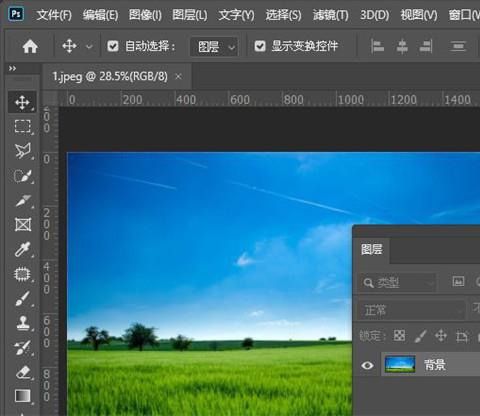480x416 pixels.
Task: Select the 背景 layer thumbnail
Action: click(x=400, y=364)
